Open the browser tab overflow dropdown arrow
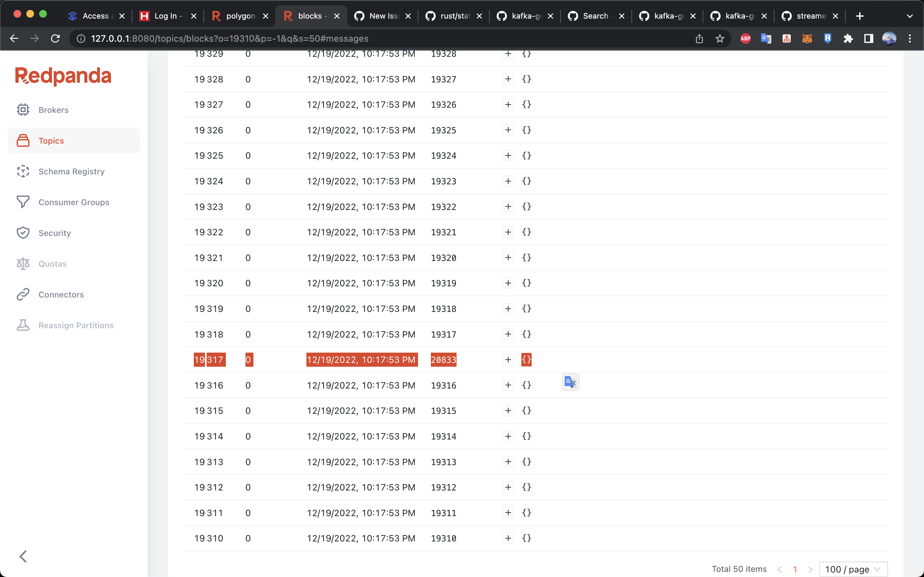This screenshot has height=577, width=924. click(x=909, y=16)
